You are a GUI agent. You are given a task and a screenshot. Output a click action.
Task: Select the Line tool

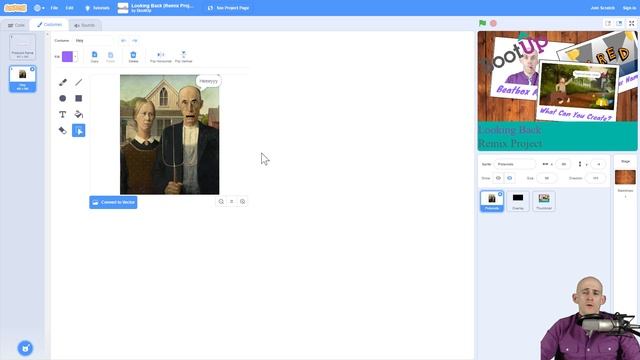pos(79,82)
